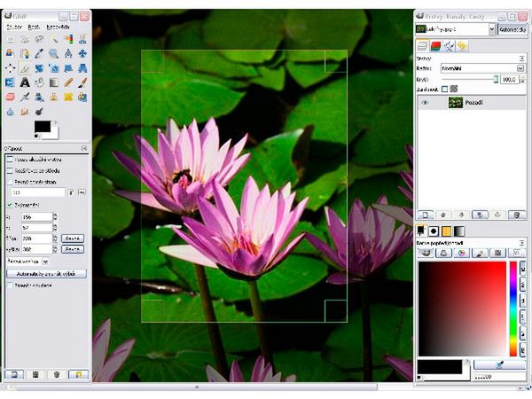Click the auto shrink selection button
Screen dimensions: 532x399
pyautogui.click(x=46, y=273)
